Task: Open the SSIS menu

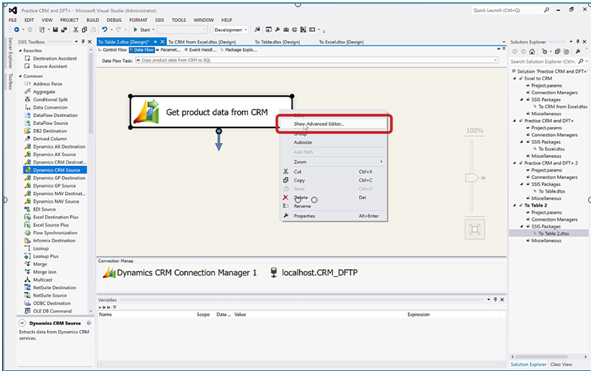Action: tap(159, 20)
